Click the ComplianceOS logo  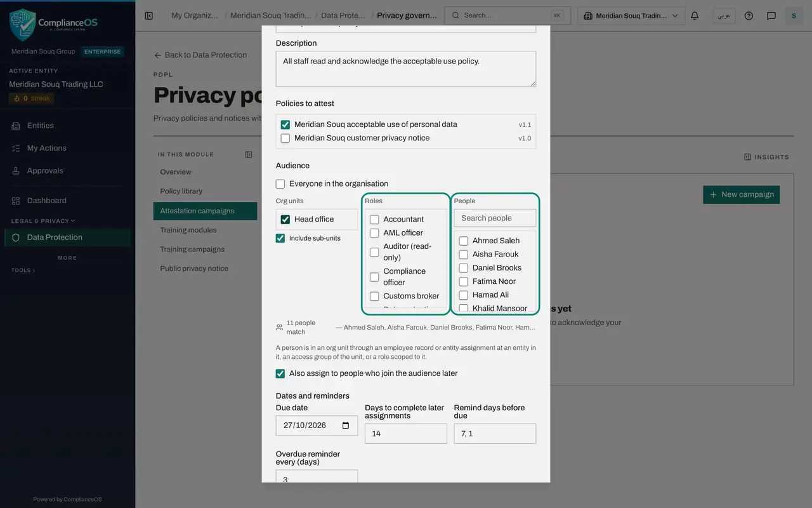[54, 25]
